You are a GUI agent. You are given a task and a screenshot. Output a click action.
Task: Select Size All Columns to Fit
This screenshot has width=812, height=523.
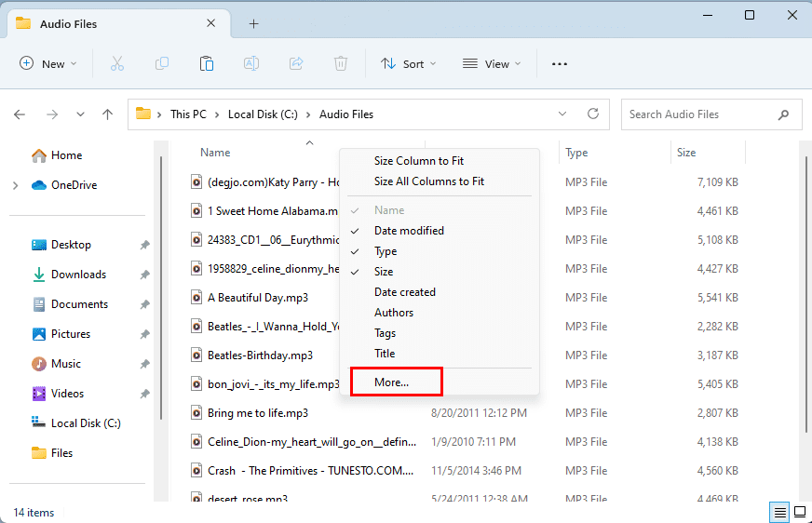point(428,181)
